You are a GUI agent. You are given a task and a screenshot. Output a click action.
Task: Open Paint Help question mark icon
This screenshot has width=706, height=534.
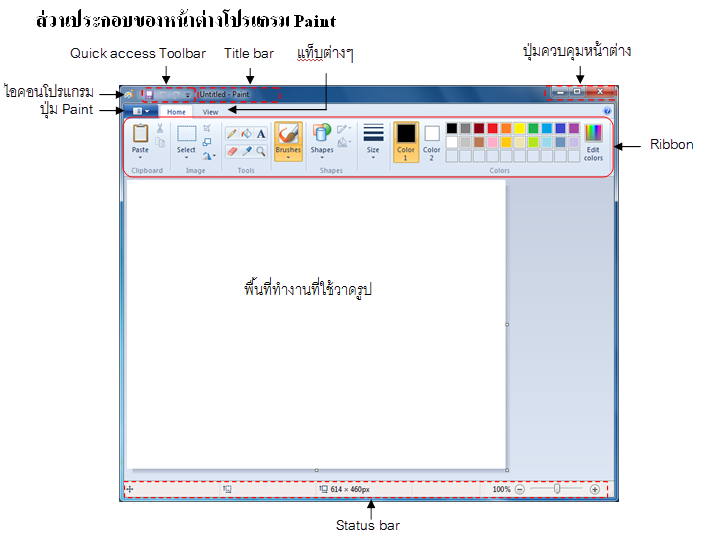pos(607,111)
